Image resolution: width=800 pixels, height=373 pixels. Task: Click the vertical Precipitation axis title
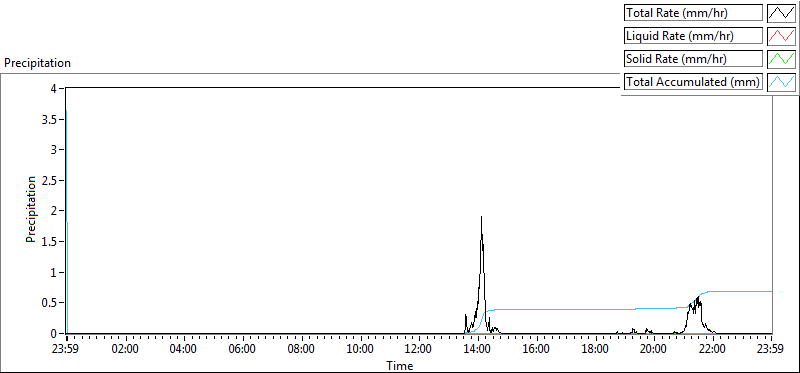[x=31, y=209]
